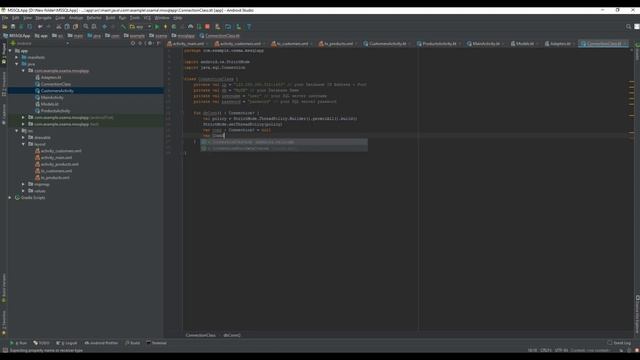Screen dimensions: 640x360
Task: Open the Logcat tool window button
Action: (67, 343)
